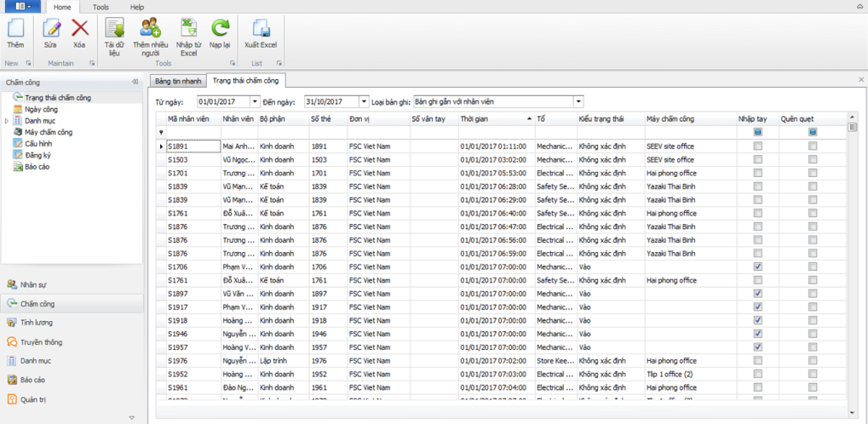Screen dimensions: 868x424
Task: Open Báo cáo item in the tree
Action: pos(37,166)
